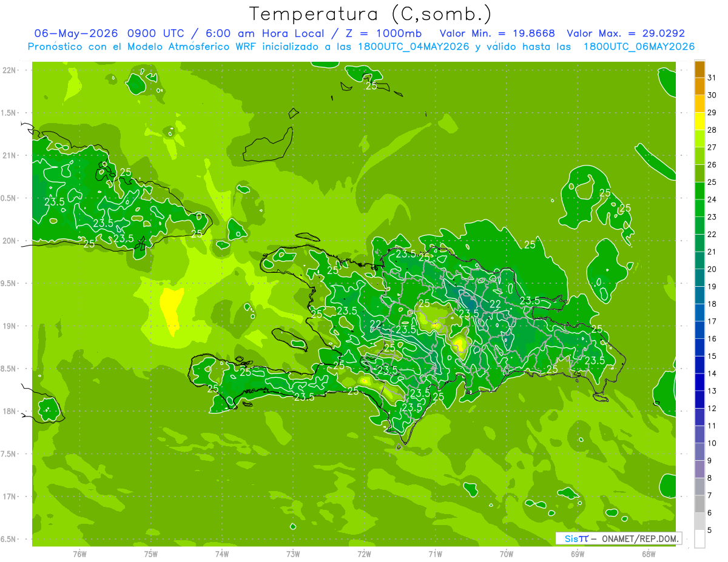
Task: Click the dark blue 14 degree legend color
Action: [x=699, y=365]
